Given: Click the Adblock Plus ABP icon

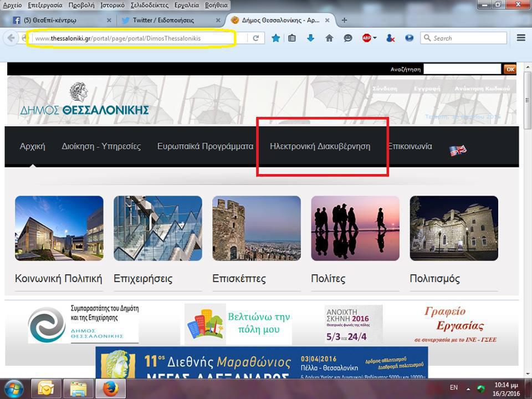Looking at the screenshot, I should 366,38.
